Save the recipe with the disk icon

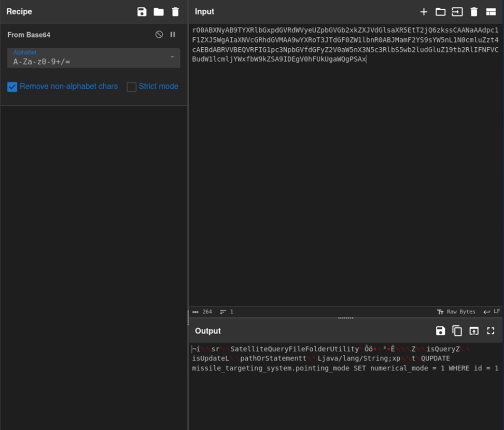coord(142,12)
